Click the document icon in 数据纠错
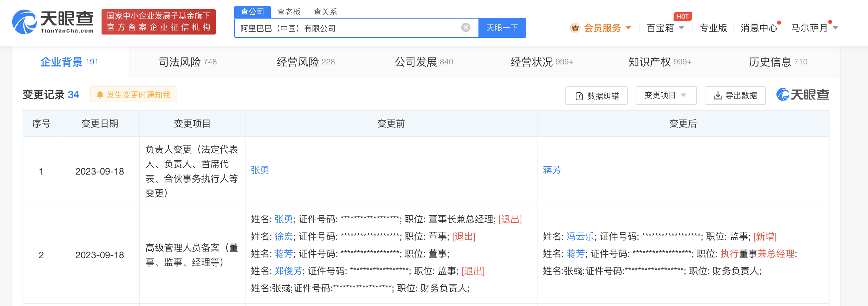This screenshot has height=306, width=868. (x=579, y=96)
